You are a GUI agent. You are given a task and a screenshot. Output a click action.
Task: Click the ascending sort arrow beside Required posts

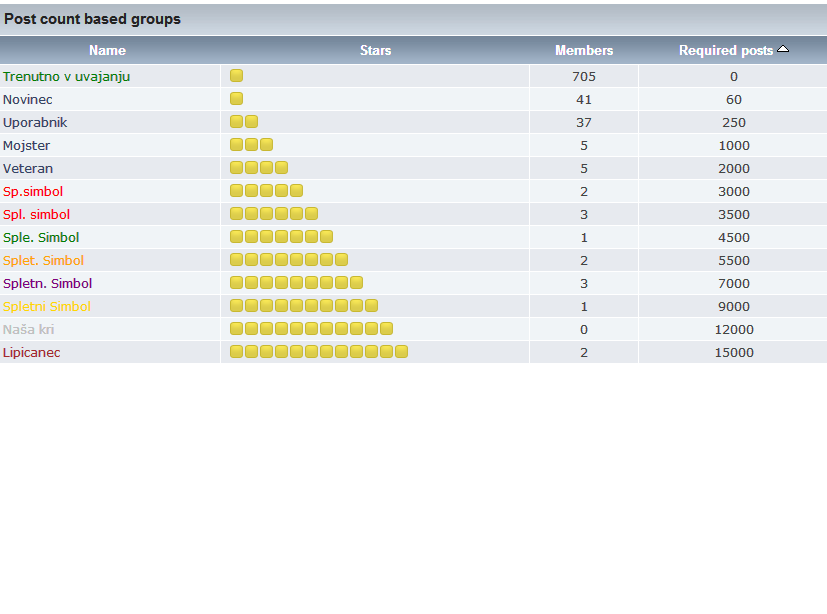click(x=783, y=49)
